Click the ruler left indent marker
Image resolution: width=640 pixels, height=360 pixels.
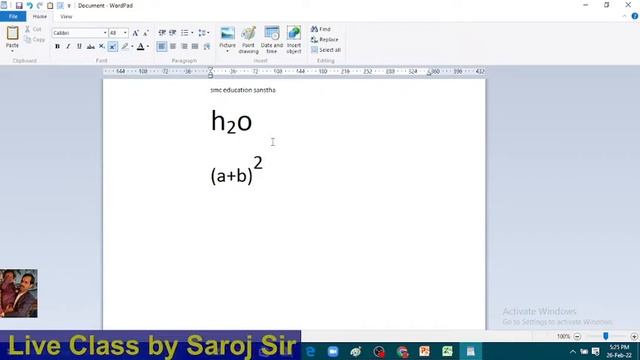click(x=210, y=73)
